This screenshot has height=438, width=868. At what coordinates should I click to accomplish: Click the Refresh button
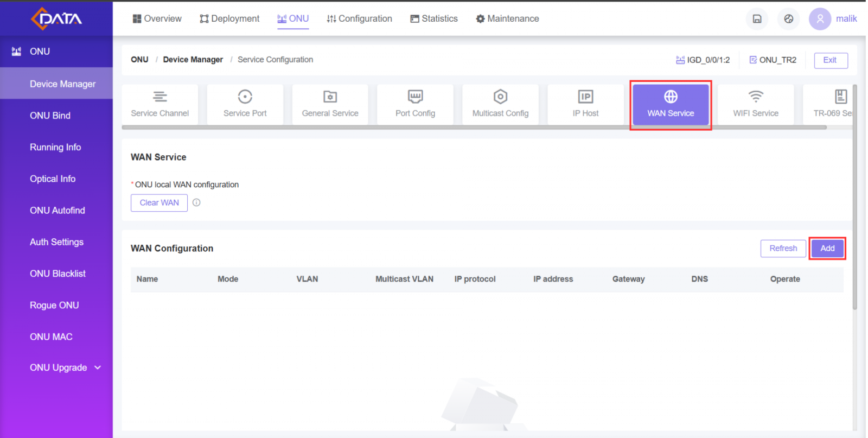[x=783, y=248]
